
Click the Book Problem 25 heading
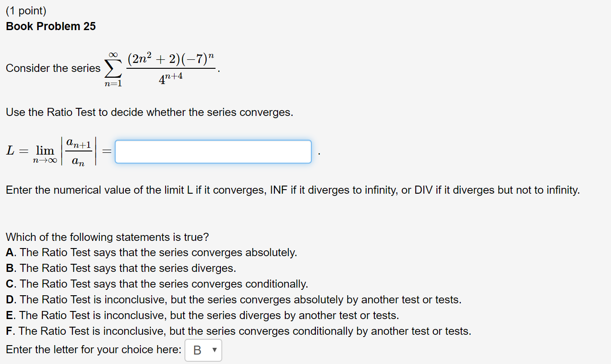[x=50, y=26]
